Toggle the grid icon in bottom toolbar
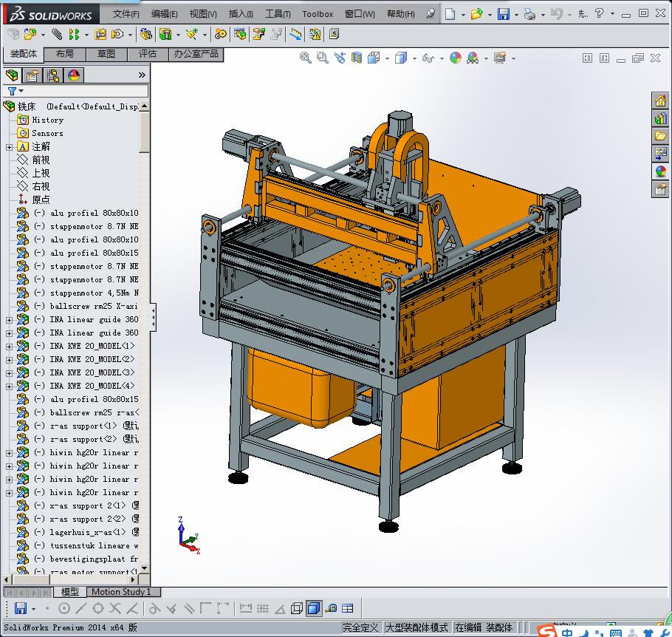Image resolution: width=672 pixels, height=637 pixels. [x=263, y=608]
